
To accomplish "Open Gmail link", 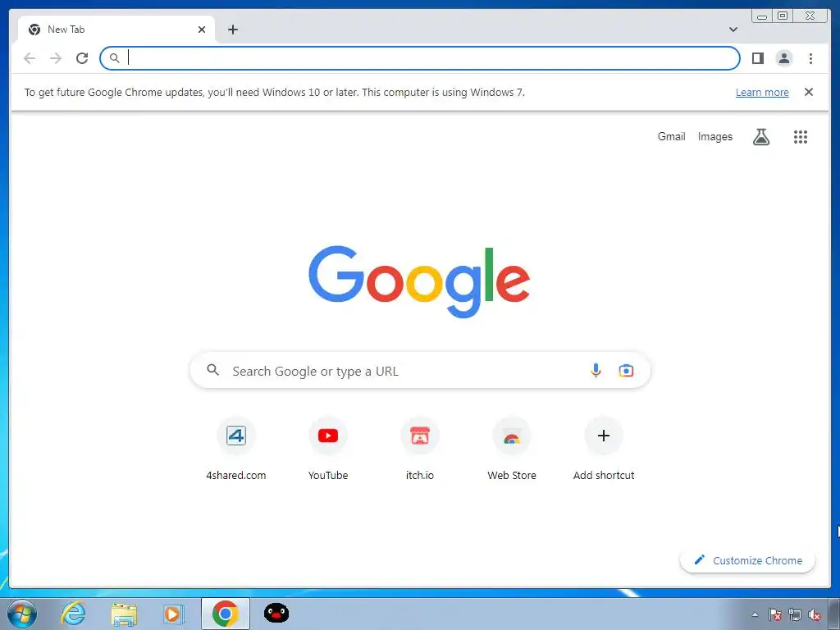I will pyautogui.click(x=671, y=137).
